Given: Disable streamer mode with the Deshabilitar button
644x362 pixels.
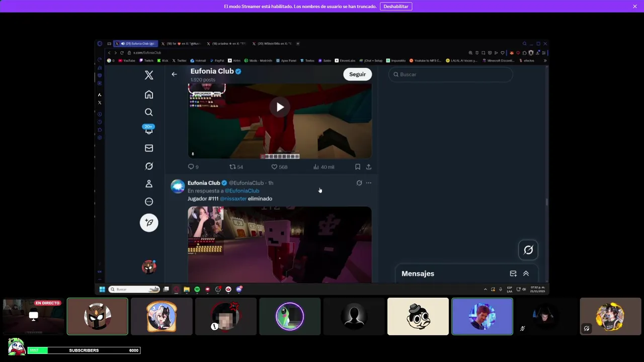Looking at the screenshot, I should (396, 7).
